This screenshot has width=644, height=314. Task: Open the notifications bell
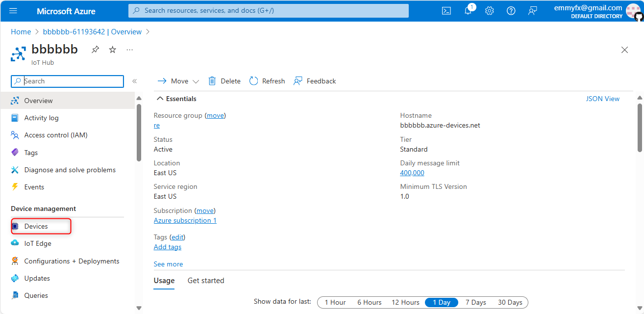point(468,11)
